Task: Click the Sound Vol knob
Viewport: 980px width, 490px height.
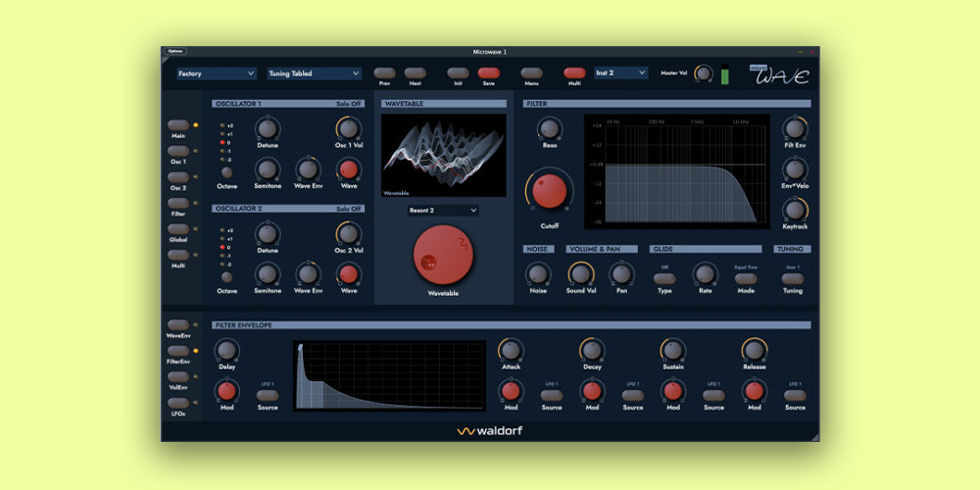Action: click(x=580, y=273)
